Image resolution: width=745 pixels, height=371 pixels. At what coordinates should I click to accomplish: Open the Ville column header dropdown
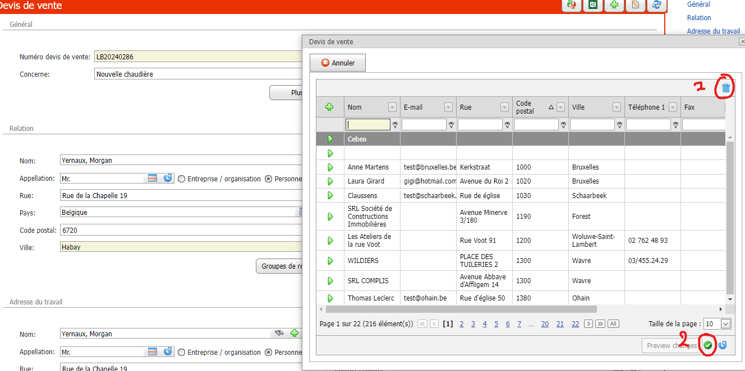pyautogui.click(x=617, y=107)
